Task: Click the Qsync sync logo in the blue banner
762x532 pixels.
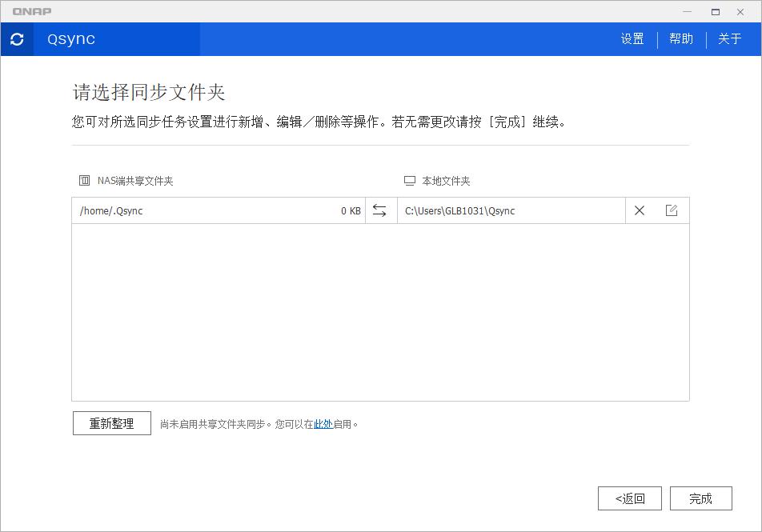Action: coord(17,38)
